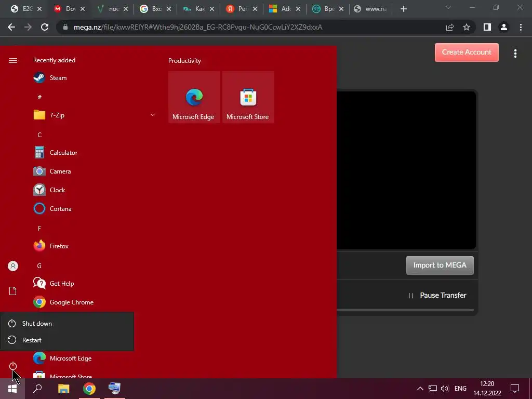Click the Microsoft Edge Productivity tile
The width and height of the screenshot is (532, 399).
(194, 97)
